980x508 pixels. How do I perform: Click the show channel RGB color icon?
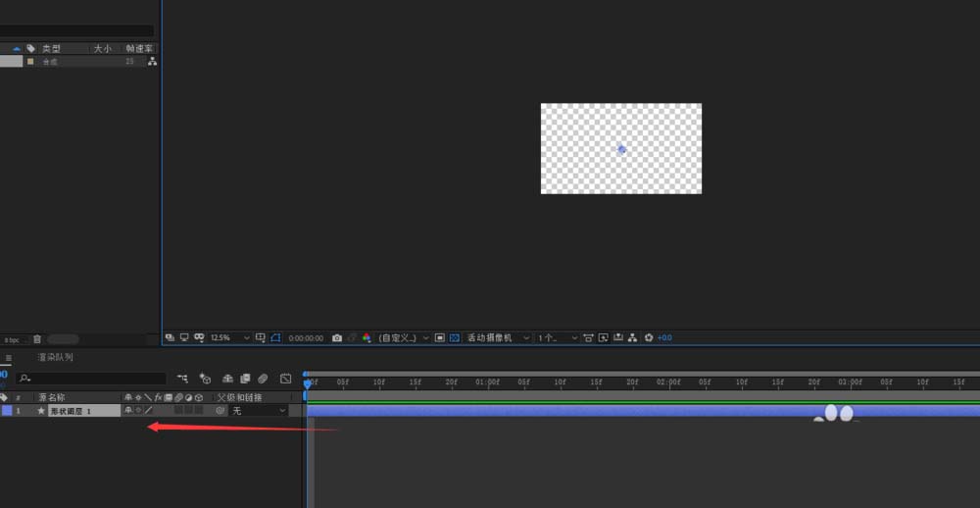(367, 337)
